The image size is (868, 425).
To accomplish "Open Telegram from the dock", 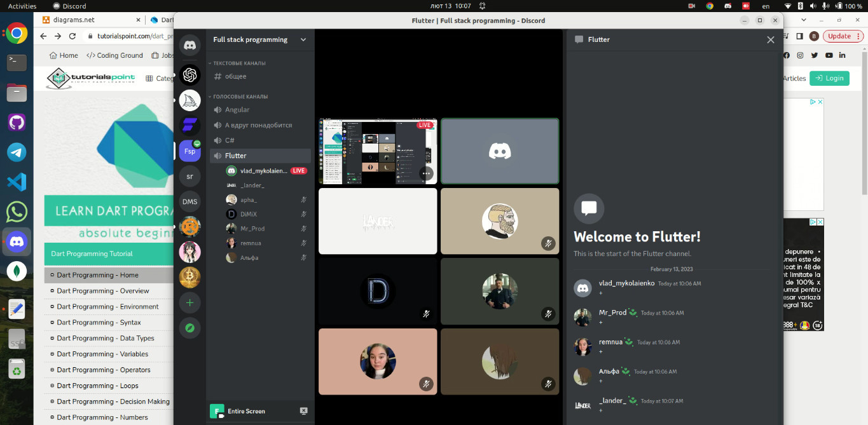I will (17, 152).
